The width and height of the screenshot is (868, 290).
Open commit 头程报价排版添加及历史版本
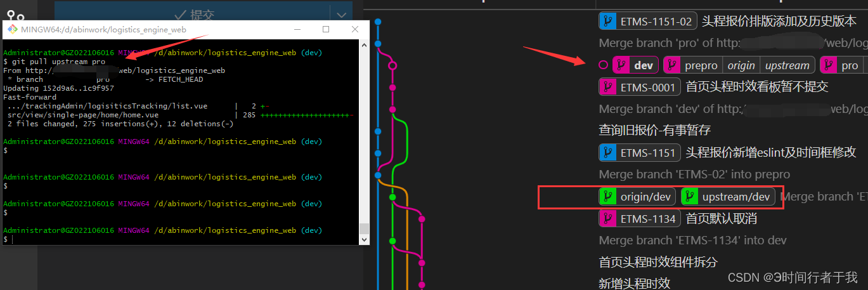(x=779, y=21)
